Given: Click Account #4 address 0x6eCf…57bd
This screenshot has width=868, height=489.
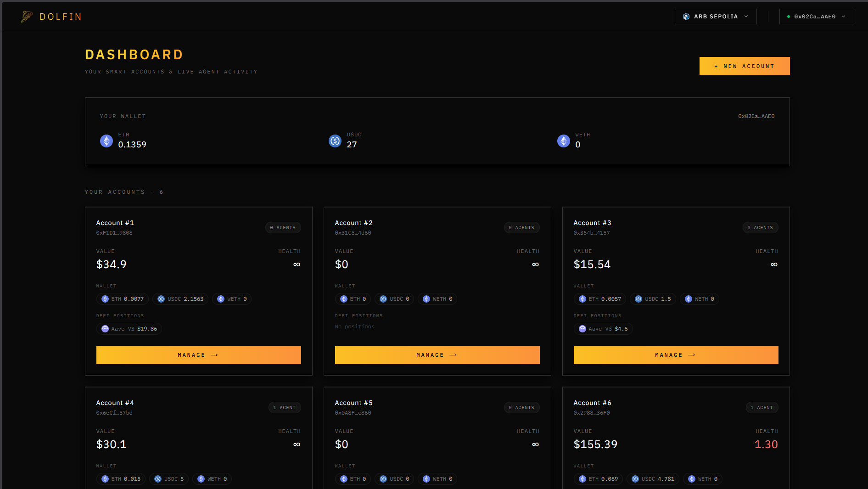Looking at the screenshot, I should 114,413.
